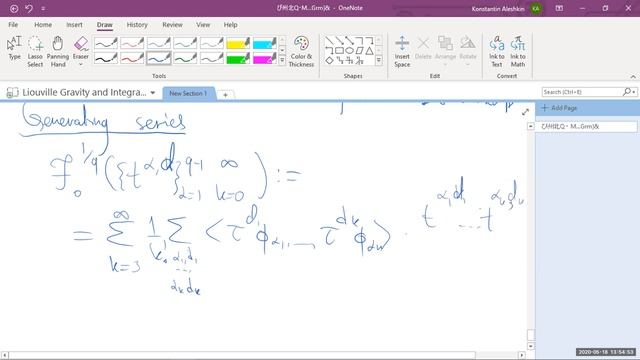Image resolution: width=640 pixels, height=360 pixels.
Task: Expand the pen gallery More arrow
Action: 282,60
